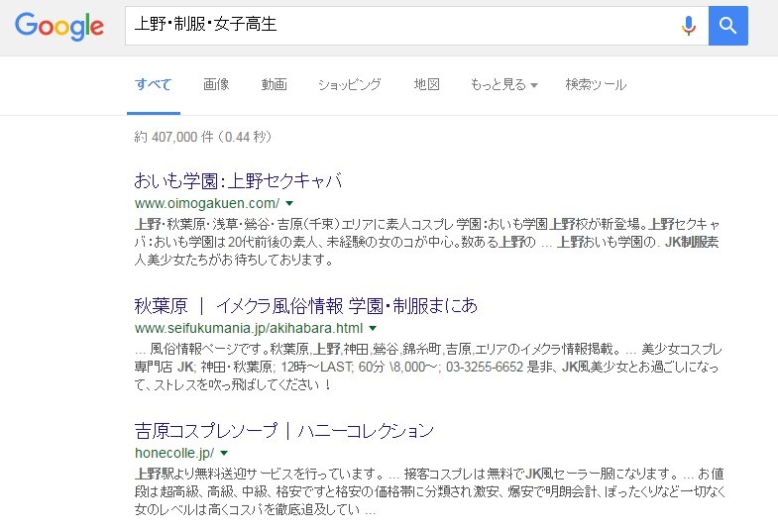Switch to the 動画 tab
Viewport: 778px width, 532px height.
point(274,84)
